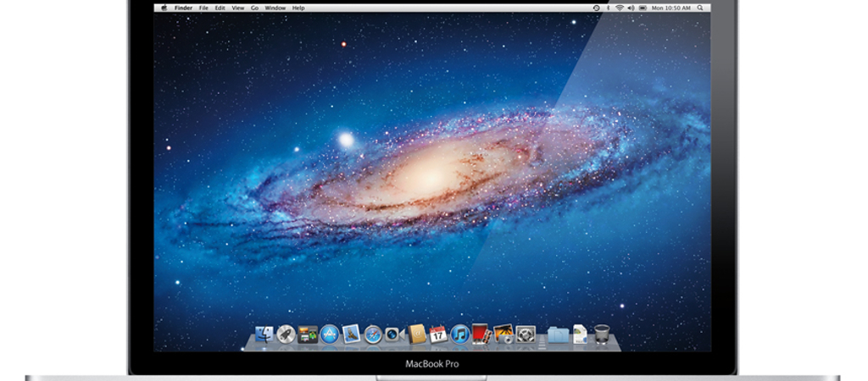Open the Help menu
This screenshot has width=868, height=381.
tap(298, 8)
